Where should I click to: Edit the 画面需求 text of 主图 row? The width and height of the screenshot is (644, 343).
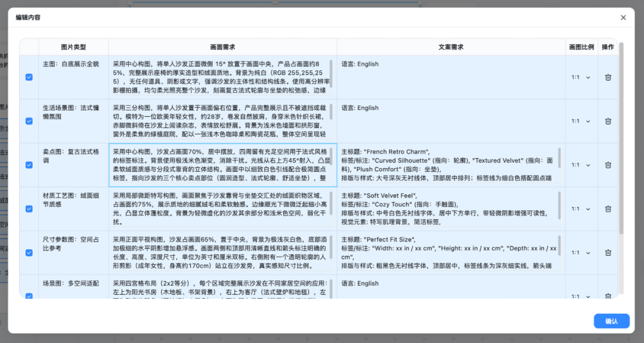point(222,77)
